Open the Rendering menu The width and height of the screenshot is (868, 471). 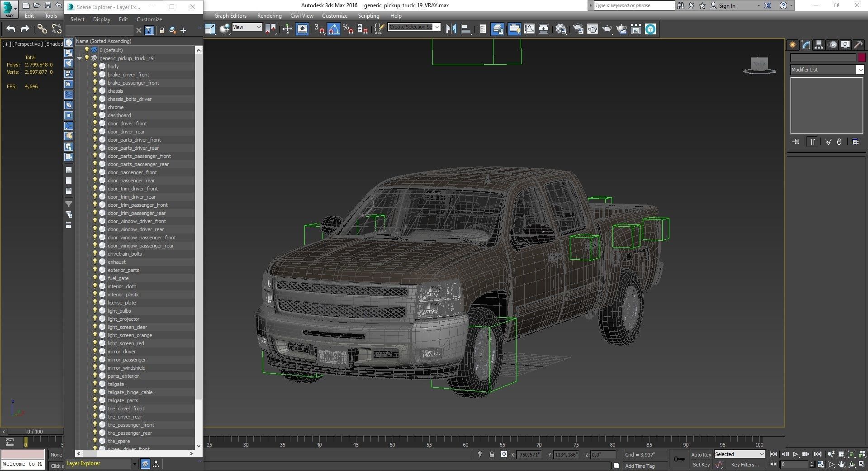click(x=269, y=16)
